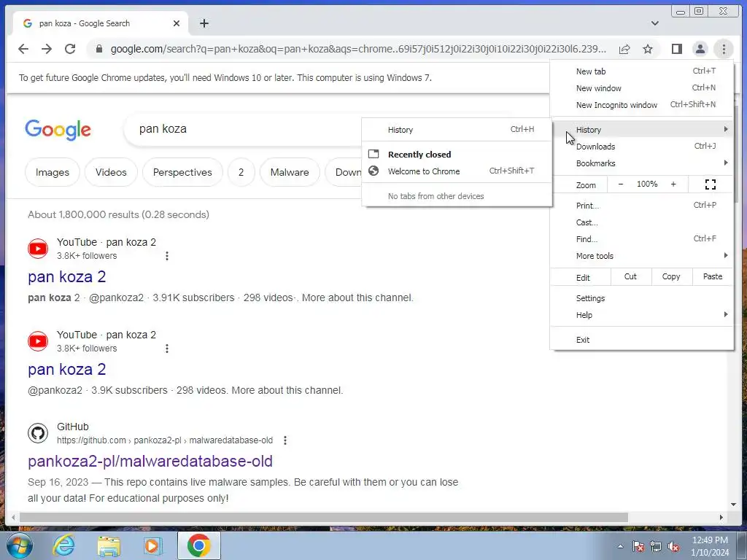Open File Explorer from the taskbar
747x560 pixels.
[109, 545]
